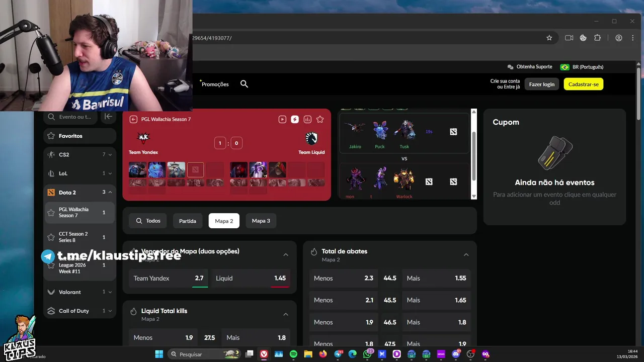
Task: Collapse the sidebar with the arrow icon
Action: pos(108,117)
